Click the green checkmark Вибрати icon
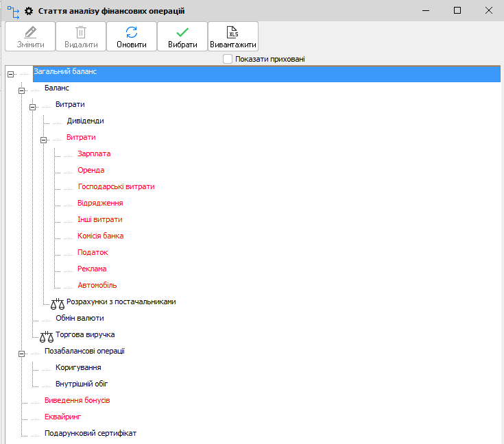504x444 pixels. pos(182,32)
